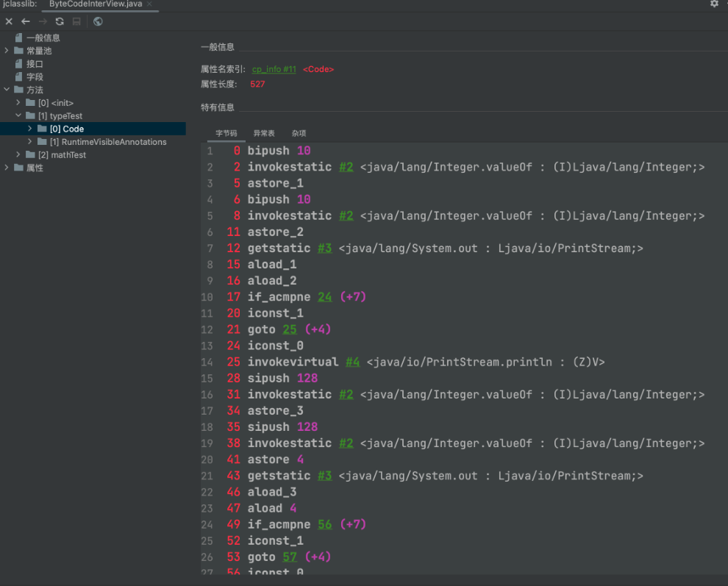Click the 一般信息 file icon
Image resolution: width=728 pixels, height=586 pixels.
click(x=18, y=37)
